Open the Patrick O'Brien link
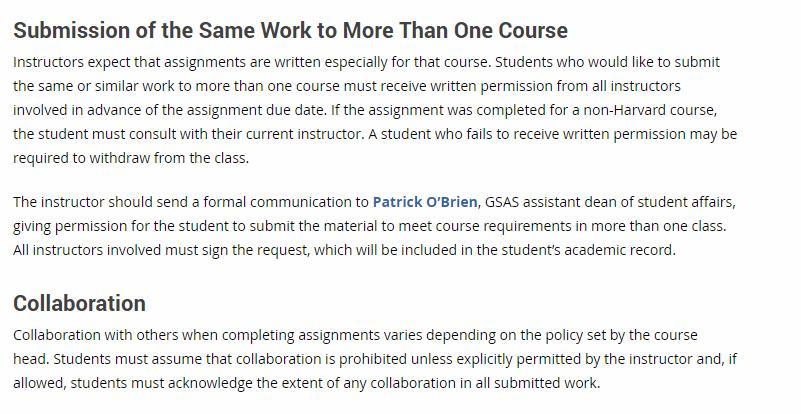Screen dimensions: 801x414 (x=425, y=202)
